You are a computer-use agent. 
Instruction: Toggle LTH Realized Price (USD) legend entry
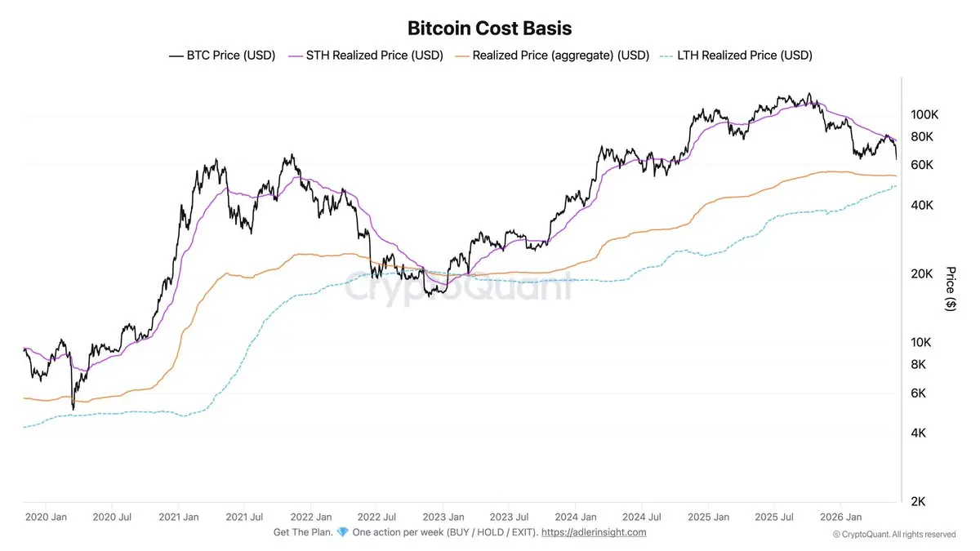click(x=734, y=56)
